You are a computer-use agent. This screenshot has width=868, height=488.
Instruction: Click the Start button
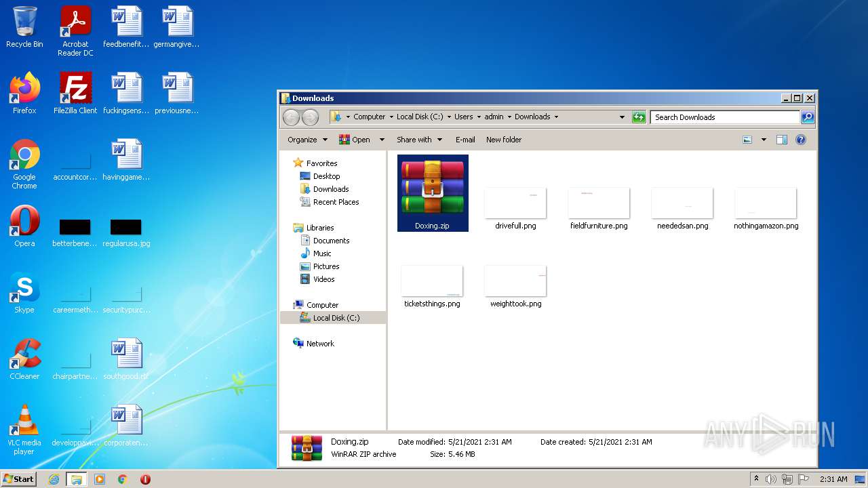(x=19, y=479)
